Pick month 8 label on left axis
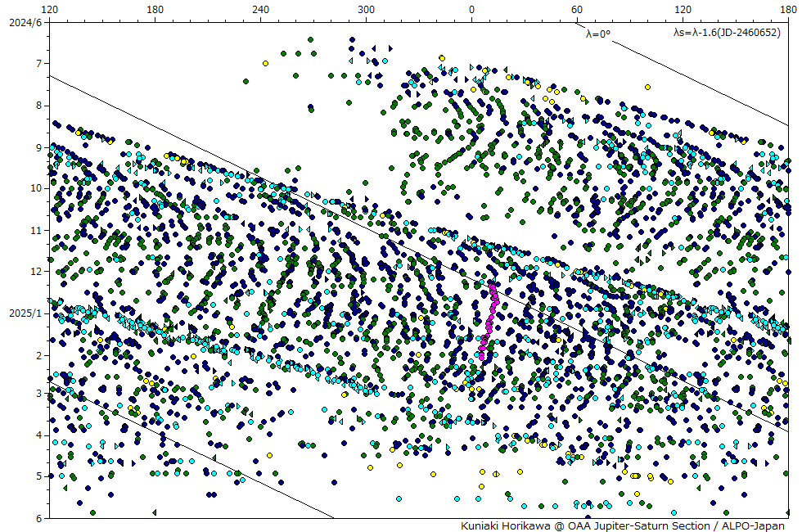This screenshot has height=532, width=802. (38, 106)
